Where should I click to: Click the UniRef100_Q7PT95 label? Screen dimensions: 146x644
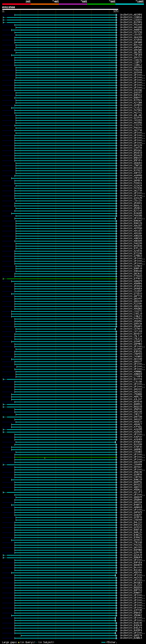(131, 610)
